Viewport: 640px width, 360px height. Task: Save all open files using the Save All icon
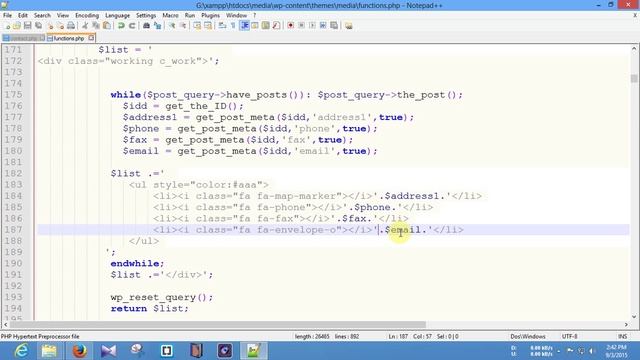38,26
